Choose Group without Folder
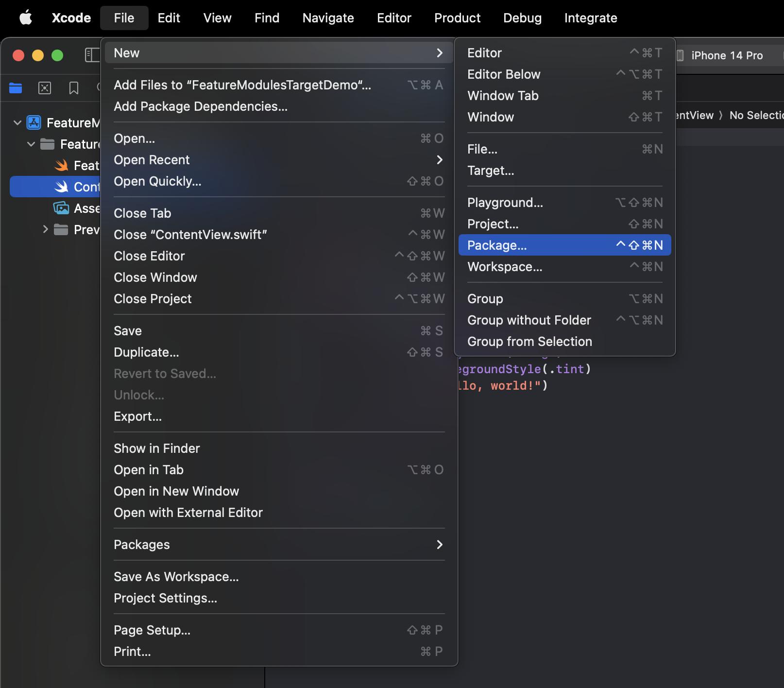 (564, 320)
